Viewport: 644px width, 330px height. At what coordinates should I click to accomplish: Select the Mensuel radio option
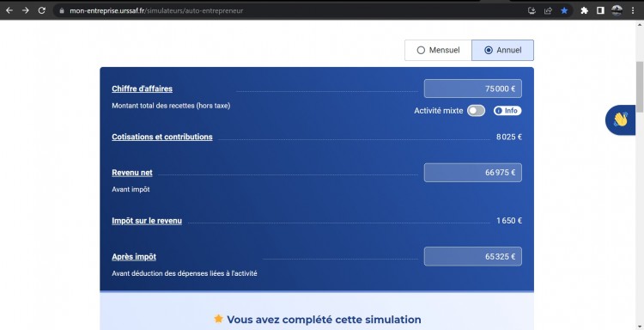point(438,50)
